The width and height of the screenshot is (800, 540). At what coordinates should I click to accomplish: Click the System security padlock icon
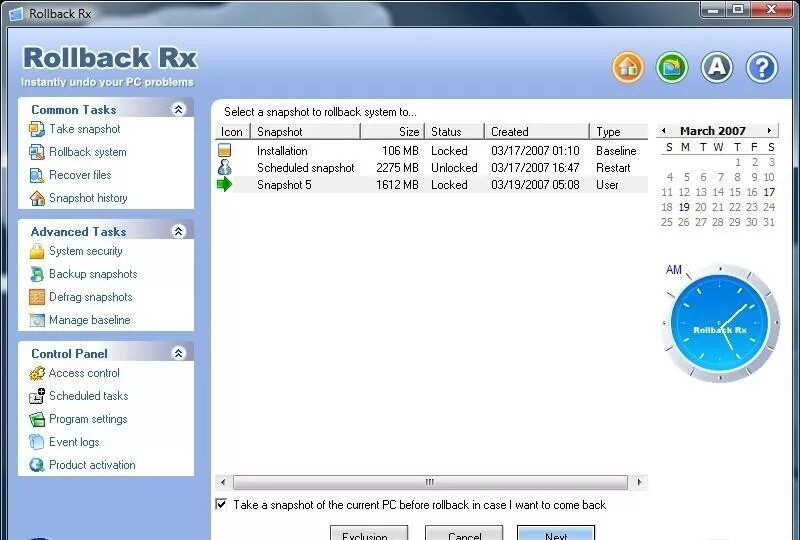coord(37,251)
